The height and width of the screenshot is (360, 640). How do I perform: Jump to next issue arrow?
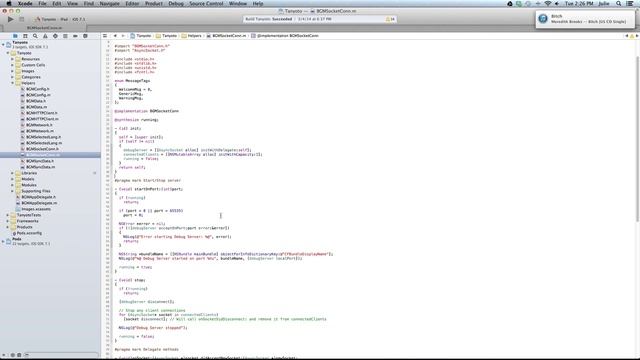click(x=637, y=36)
